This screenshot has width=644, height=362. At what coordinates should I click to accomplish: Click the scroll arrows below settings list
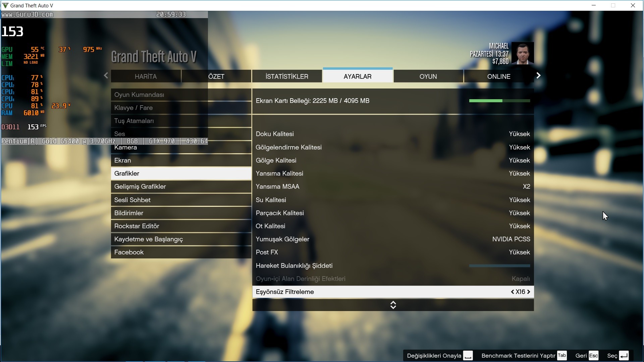click(393, 305)
